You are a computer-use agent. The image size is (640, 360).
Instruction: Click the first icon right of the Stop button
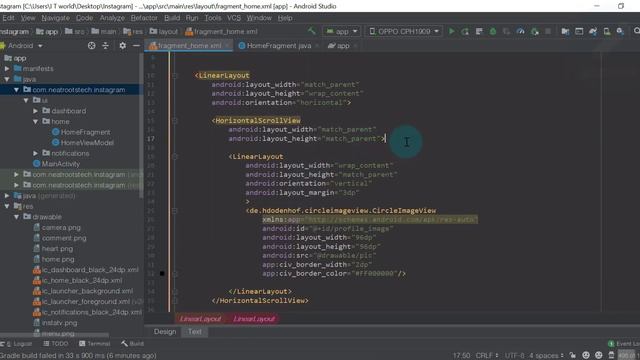click(x=565, y=31)
